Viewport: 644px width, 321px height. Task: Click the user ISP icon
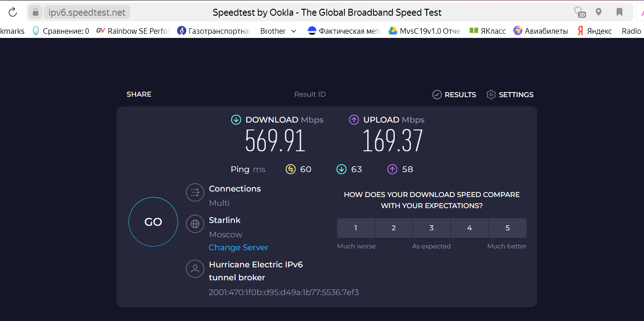(195, 268)
